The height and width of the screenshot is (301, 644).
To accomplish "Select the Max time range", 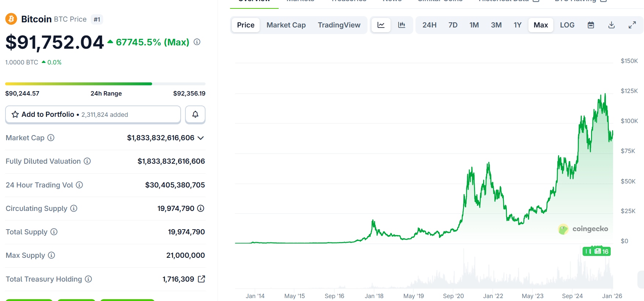I will click(541, 25).
